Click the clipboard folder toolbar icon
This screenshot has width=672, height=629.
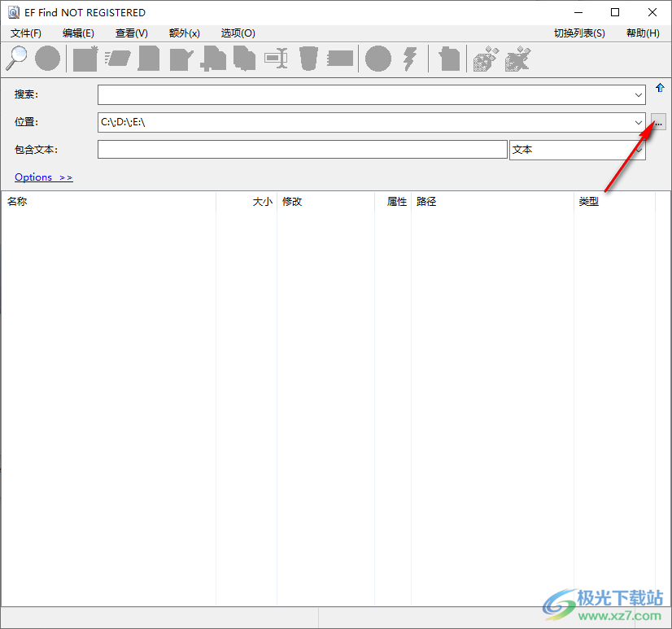[449, 59]
